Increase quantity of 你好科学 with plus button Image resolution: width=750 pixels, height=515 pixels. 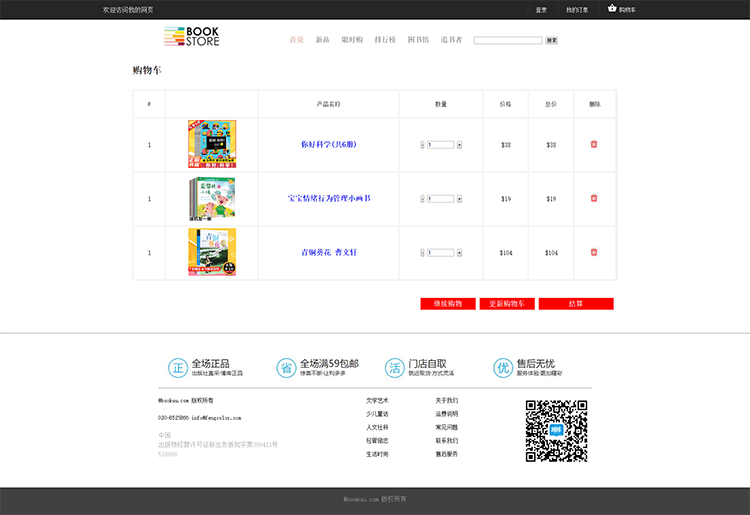coord(459,145)
